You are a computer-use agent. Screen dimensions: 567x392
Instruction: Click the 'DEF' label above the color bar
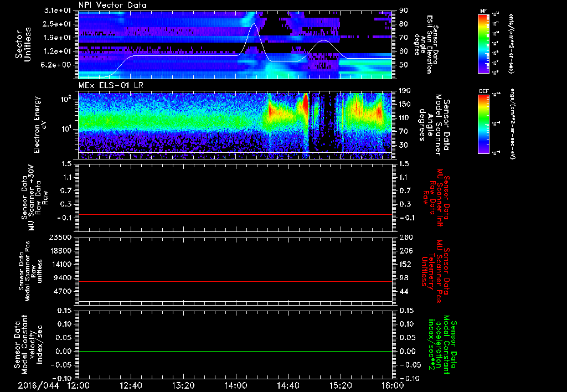click(484, 91)
